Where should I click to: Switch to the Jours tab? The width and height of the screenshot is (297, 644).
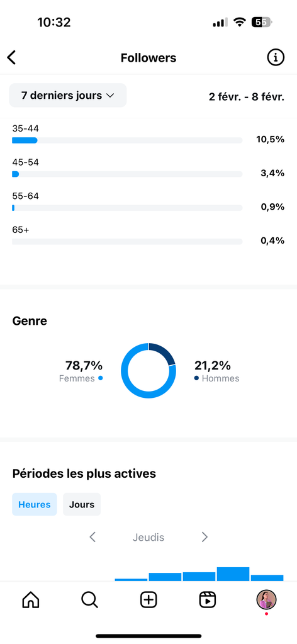click(x=82, y=504)
